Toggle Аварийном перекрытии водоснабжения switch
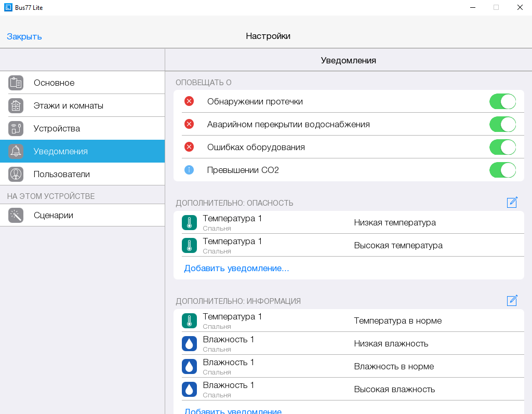 pyautogui.click(x=502, y=124)
